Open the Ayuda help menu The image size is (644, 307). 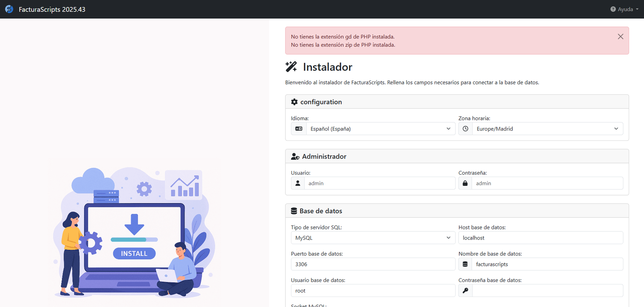pos(624,9)
